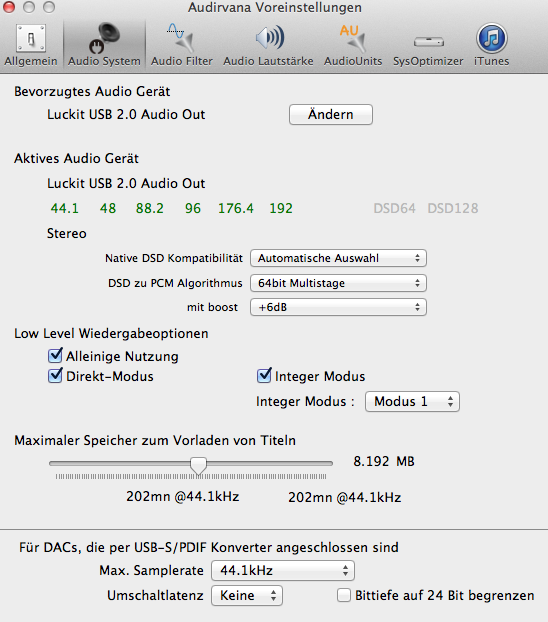548x622 pixels.
Task: Uncheck Alleinige Nutzung checkbox
Action: point(55,356)
